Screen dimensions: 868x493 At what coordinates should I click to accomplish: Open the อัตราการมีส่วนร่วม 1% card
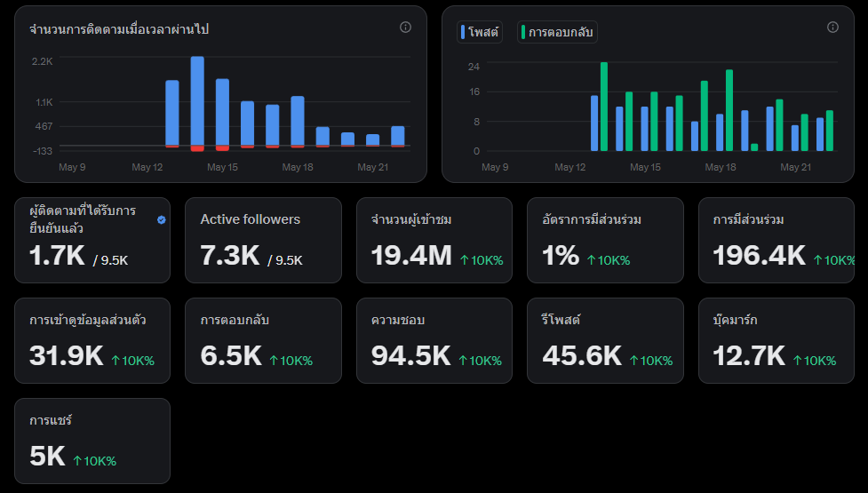(x=605, y=240)
